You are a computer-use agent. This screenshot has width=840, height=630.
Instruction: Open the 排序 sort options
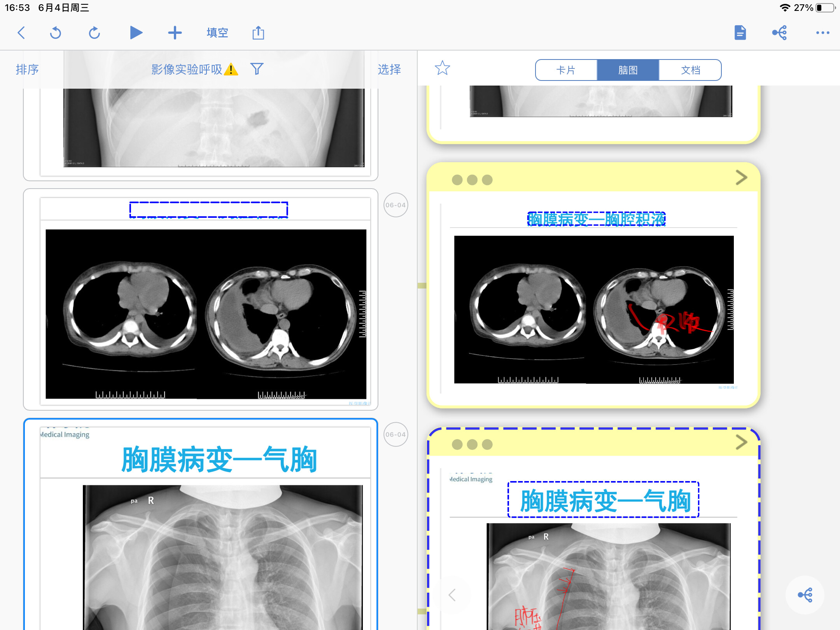[27, 69]
